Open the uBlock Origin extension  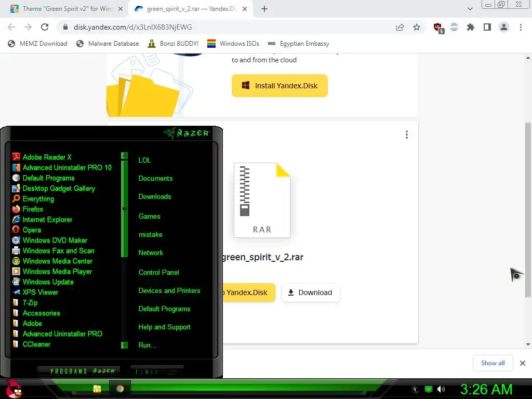438,28
